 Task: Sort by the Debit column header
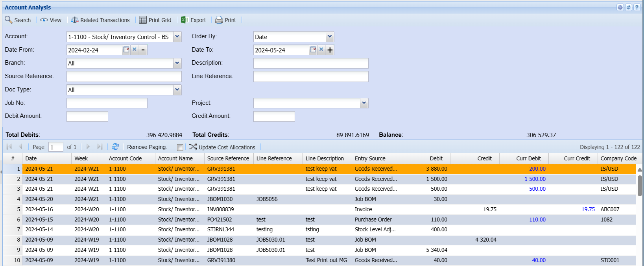point(435,158)
